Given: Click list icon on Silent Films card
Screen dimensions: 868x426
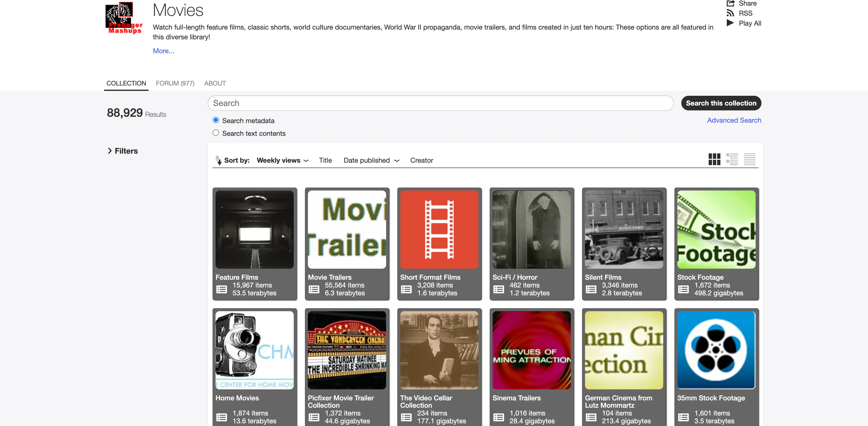Looking at the screenshot, I should (x=591, y=289).
